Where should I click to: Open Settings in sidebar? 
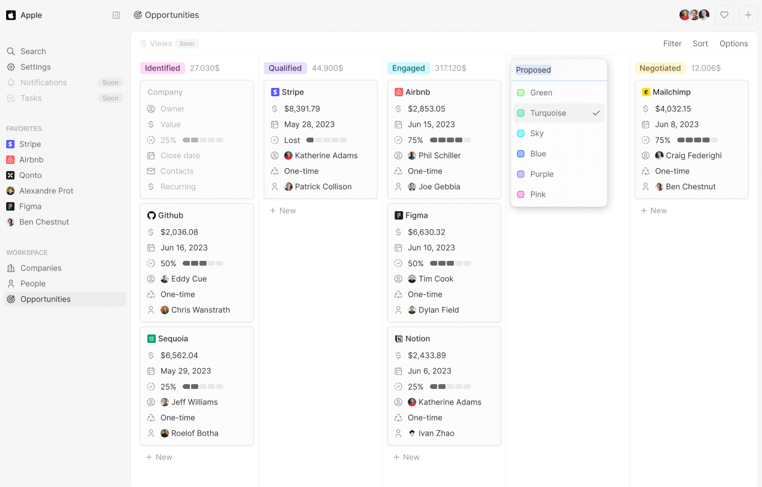64,67
